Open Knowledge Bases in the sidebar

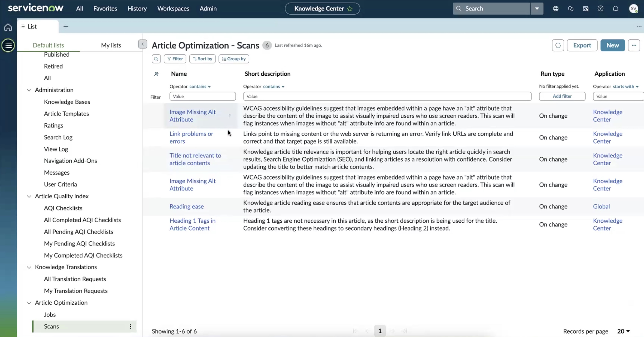(x=67, y=102)
